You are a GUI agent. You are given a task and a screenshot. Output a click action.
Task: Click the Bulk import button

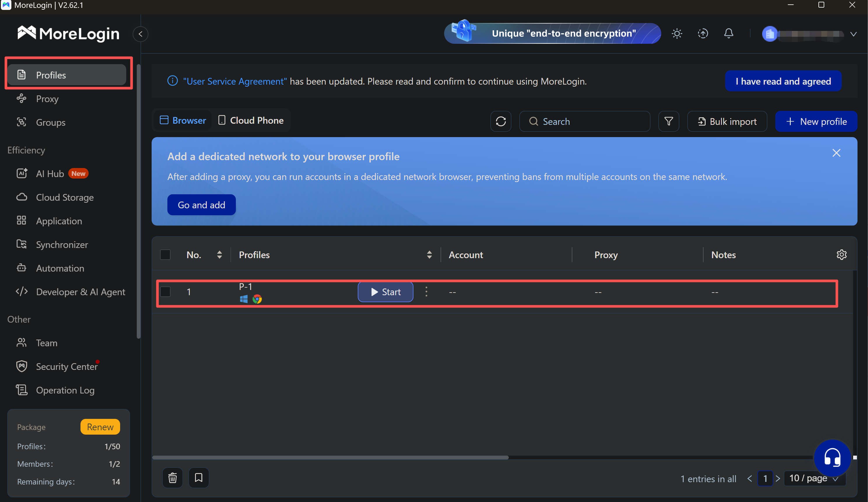click(x=727, y=121)
